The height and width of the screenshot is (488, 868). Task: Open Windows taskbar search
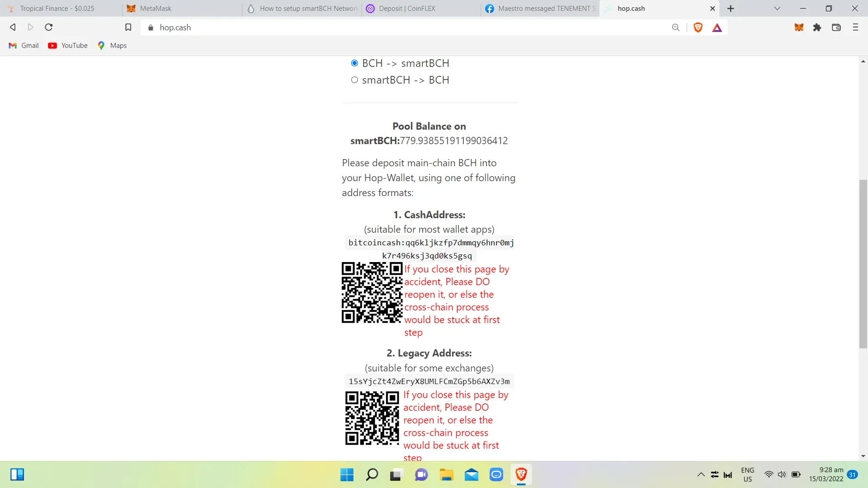click(372, 475)
